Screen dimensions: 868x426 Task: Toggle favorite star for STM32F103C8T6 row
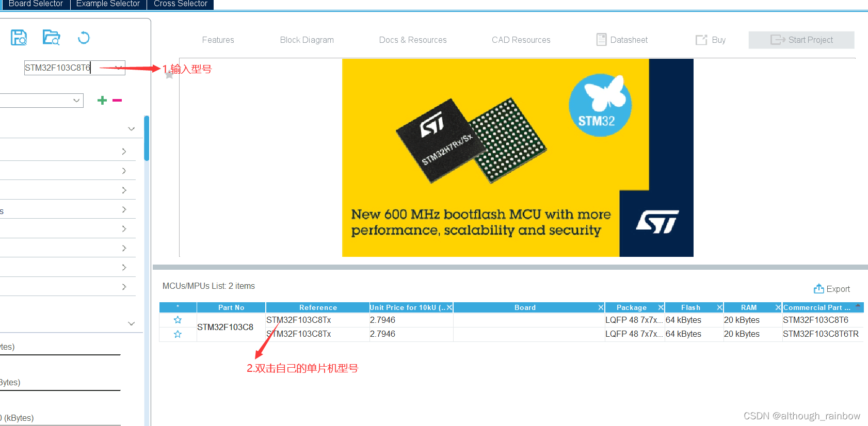[x=178, y=320]
